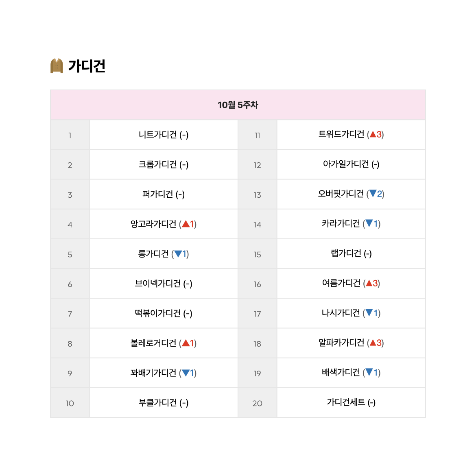Click the blue down arrow beside 꽈배기가디건
Image resolution: width=476 pixels, height=476 pixels.
[x=186, y=373]
